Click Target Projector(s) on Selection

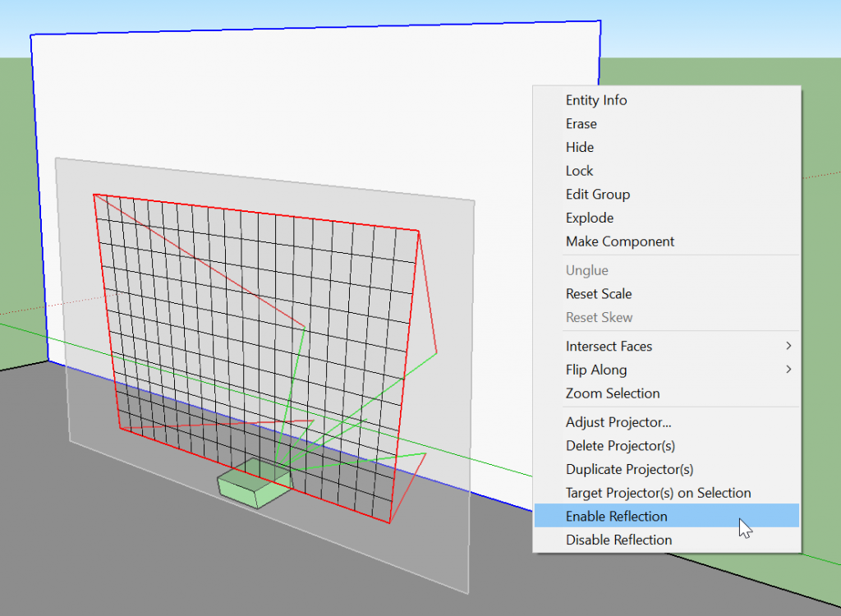click(x=666, y=493)
